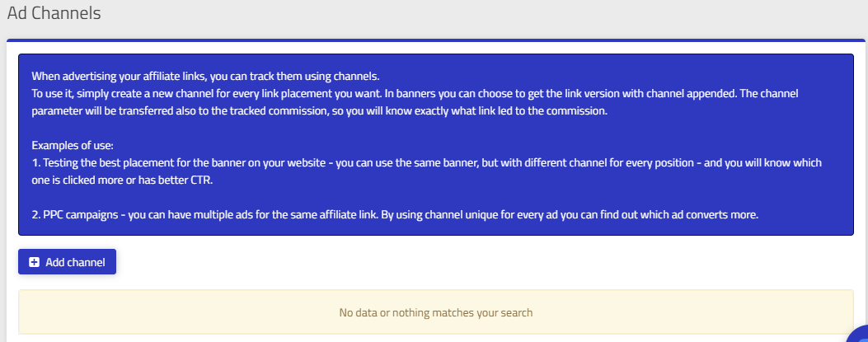Click the PPC campaigns example line

click(395, 215)
